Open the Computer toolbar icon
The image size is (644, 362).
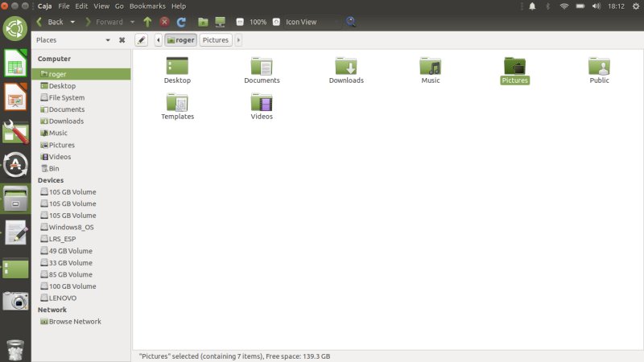pos(220,22)
